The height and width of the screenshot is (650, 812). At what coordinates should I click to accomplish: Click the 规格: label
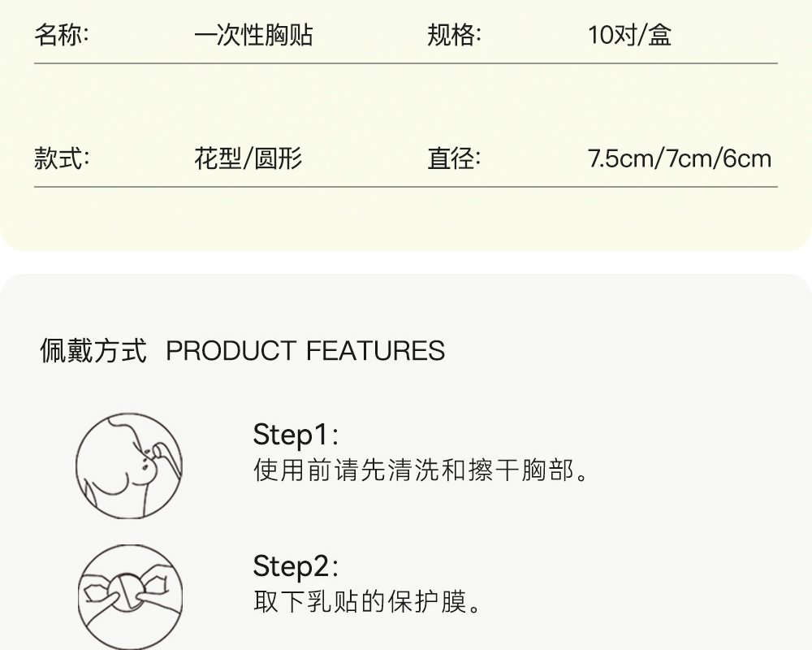coord(454,35)
